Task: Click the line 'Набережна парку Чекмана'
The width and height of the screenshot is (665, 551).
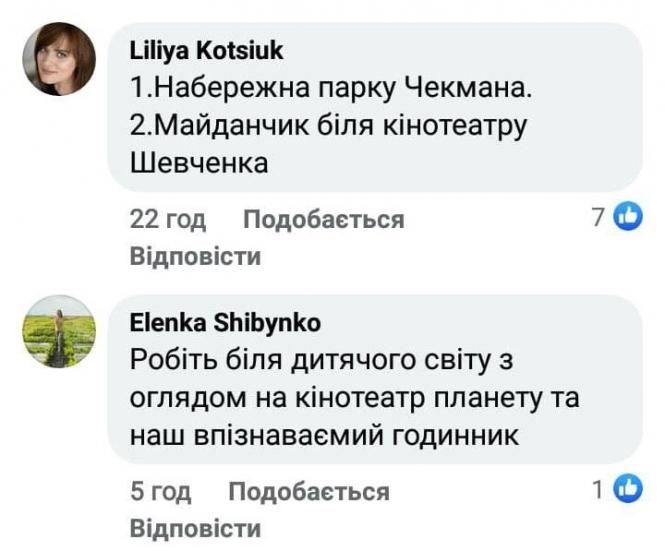Action: click(330, 88)
